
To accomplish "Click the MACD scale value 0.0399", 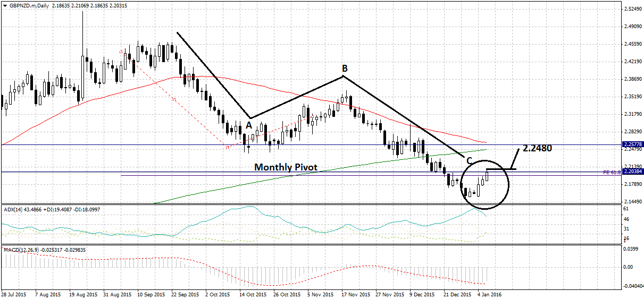I will (630, 248).
